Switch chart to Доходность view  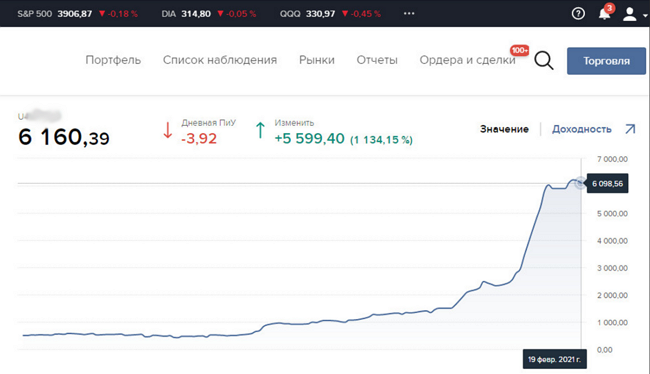point(581,129)
